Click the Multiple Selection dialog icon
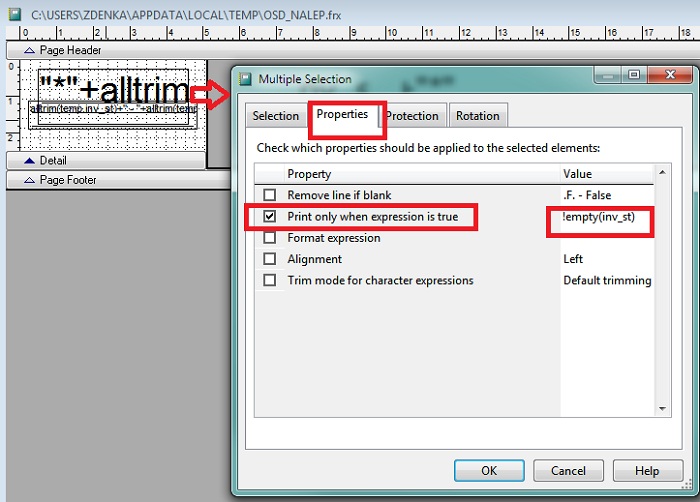The width and height of the screenshot is (700, 502). [x=245, y=79]
